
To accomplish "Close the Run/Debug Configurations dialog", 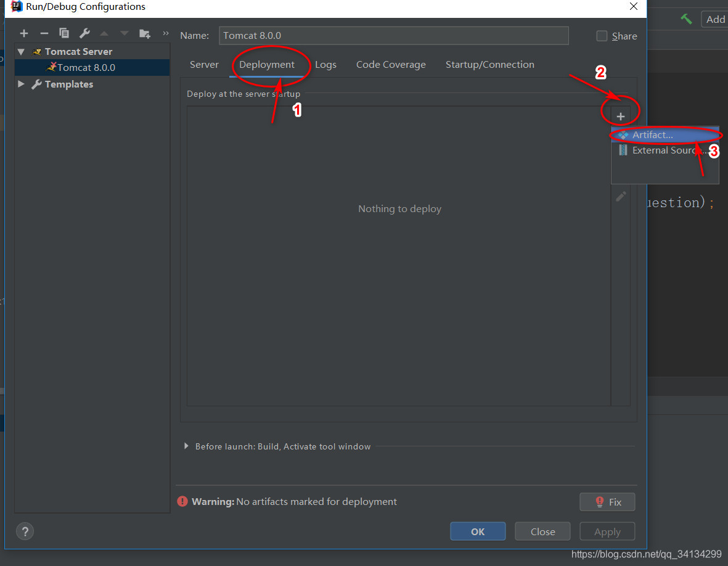I will 633,7.
